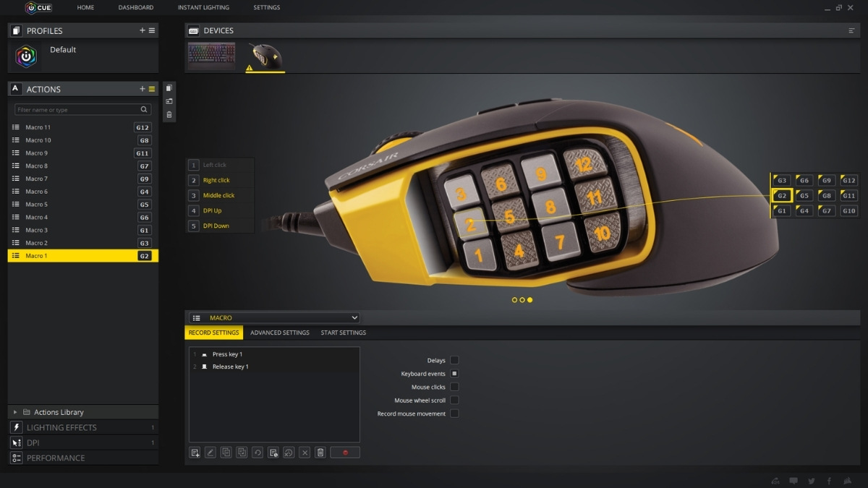Click the clear delays clock icon
This screenshot has width=868, height=488.
click(x=289, y=453)
